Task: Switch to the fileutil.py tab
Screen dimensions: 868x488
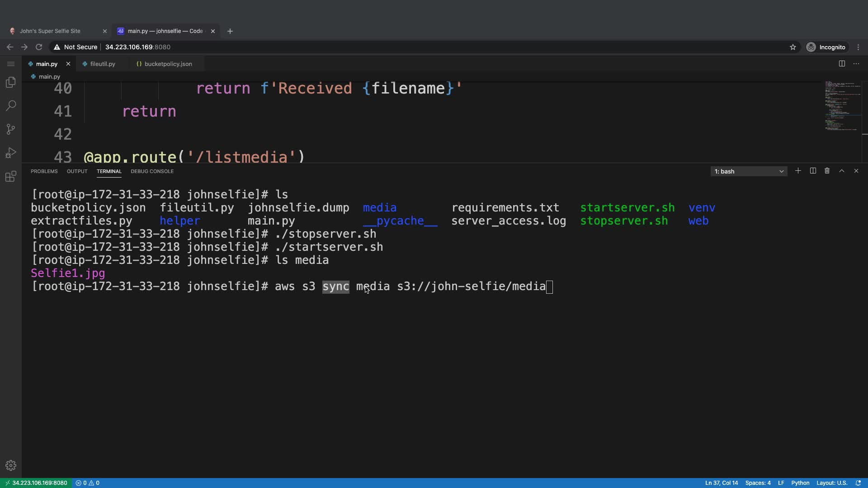Action: (x=103, y=64)
